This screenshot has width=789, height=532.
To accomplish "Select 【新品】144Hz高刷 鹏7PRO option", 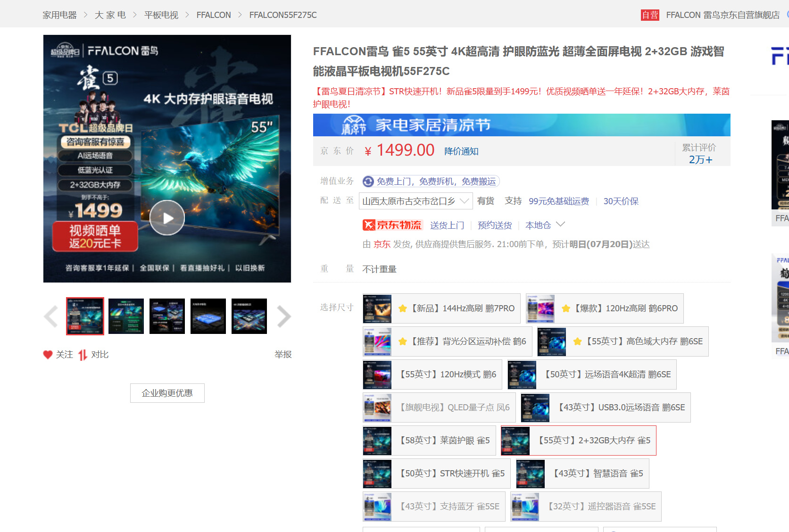I will pyautogui.click(x=441, y=308).
